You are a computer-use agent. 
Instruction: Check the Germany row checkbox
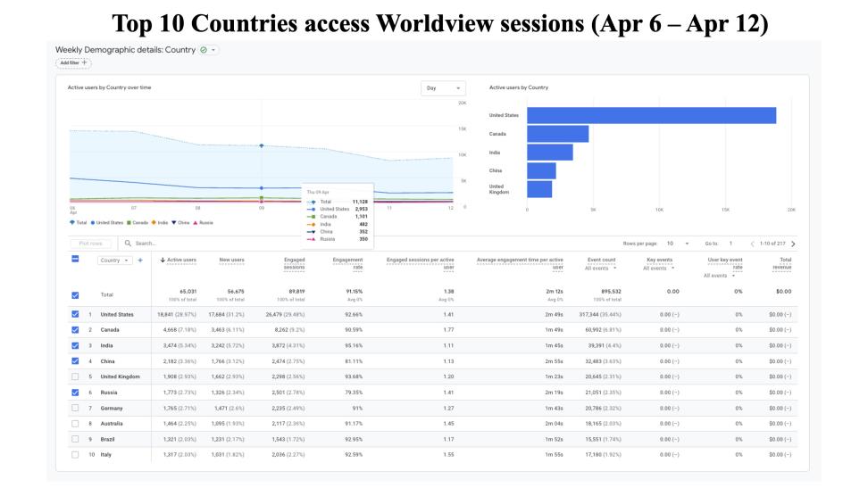75,408
